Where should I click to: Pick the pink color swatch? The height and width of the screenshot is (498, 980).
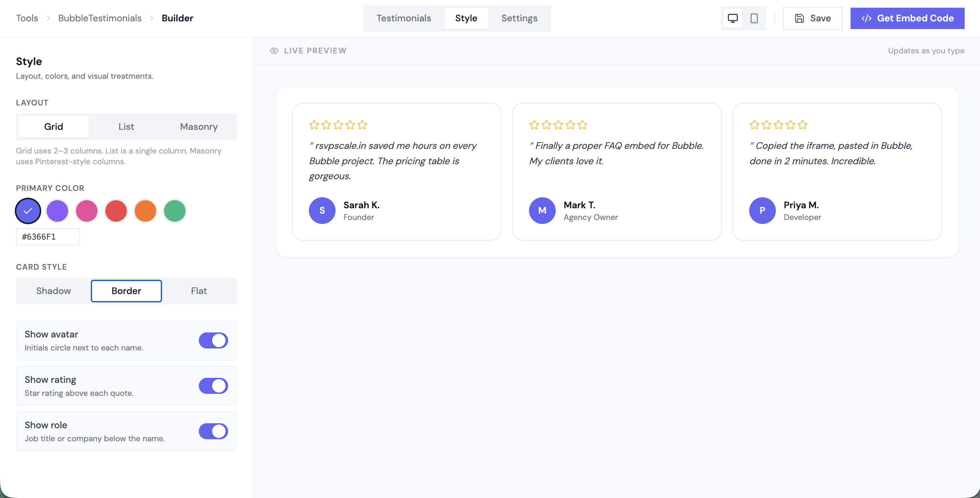coord(87,211)
